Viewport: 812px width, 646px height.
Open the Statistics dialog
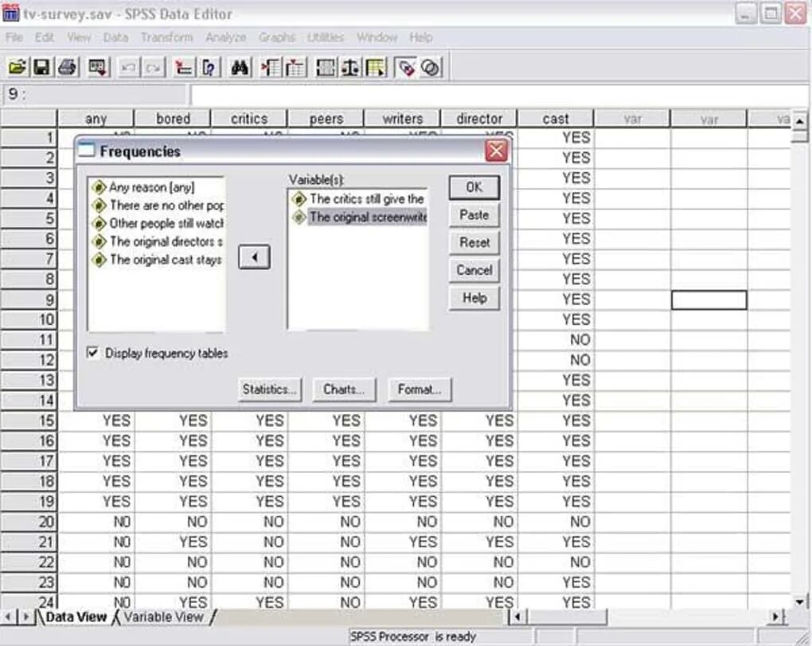tap(269, 390)
